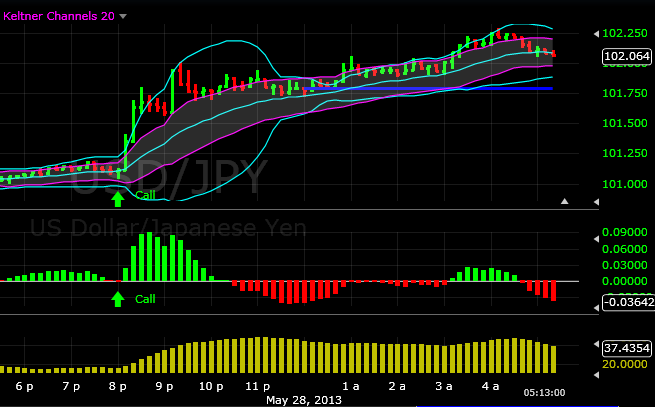Select the white up triangle near price scale bottom
The width and height of the screenshot is (655, 407).
point(565,201)
